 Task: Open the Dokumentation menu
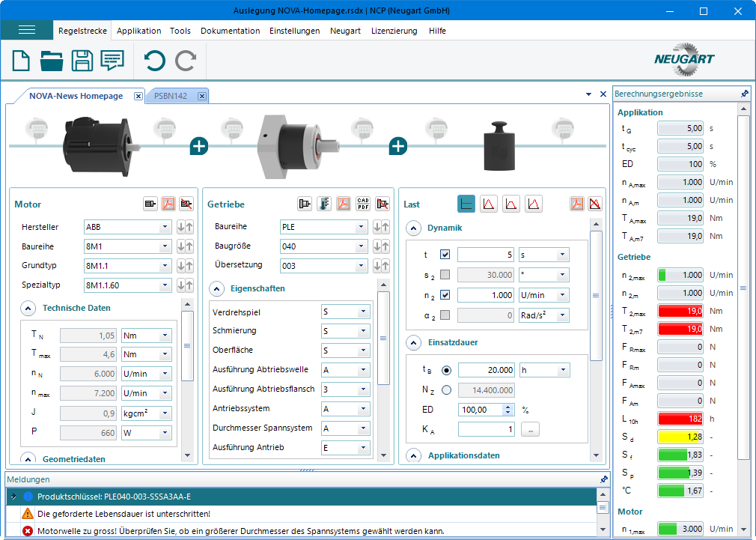[230, 31]
